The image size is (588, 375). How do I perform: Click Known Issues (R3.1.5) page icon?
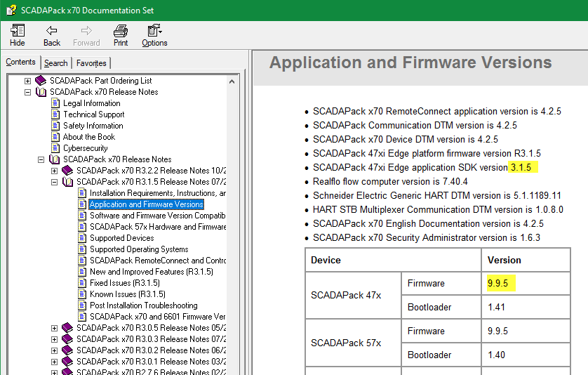[82, 294]
